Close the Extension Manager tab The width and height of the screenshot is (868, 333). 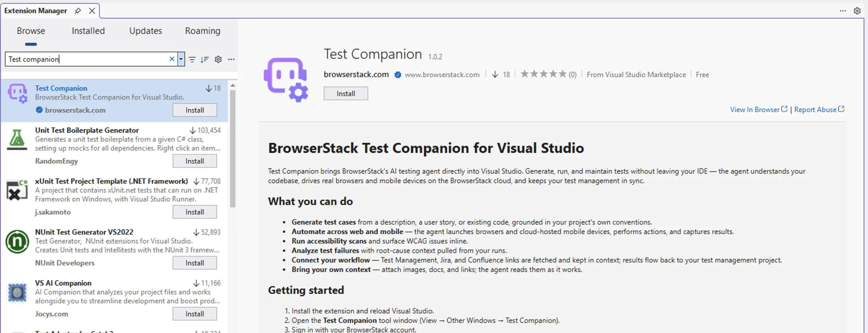tap(92, 11)
